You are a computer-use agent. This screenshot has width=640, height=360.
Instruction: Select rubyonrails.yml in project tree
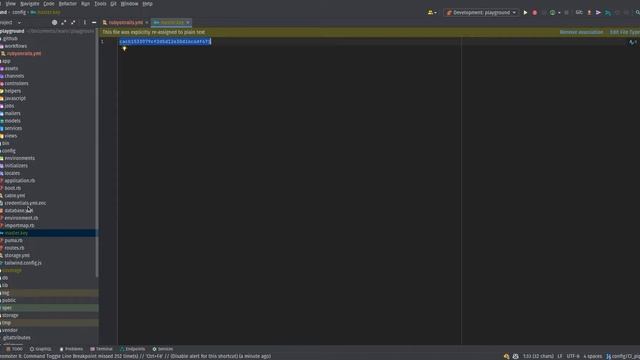coord(24,53)
